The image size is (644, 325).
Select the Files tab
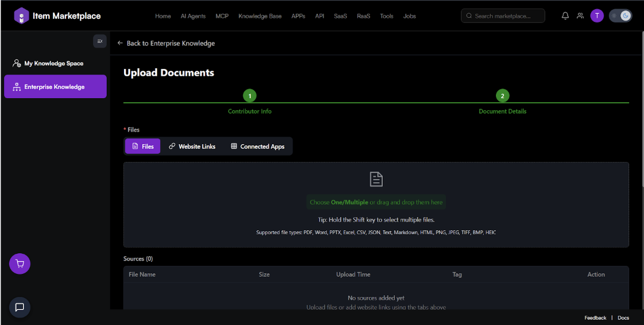click(142, 146)
